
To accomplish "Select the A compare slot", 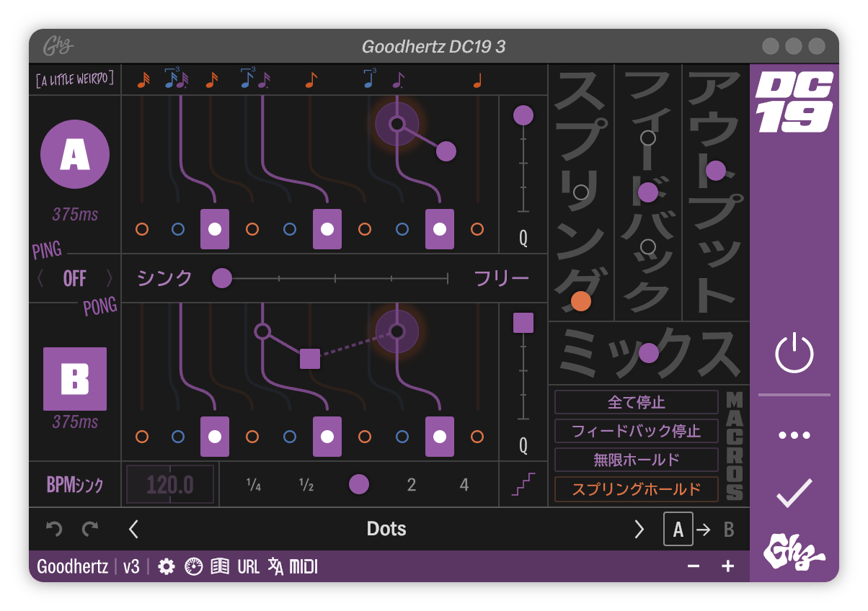I will tap(678, 530).
